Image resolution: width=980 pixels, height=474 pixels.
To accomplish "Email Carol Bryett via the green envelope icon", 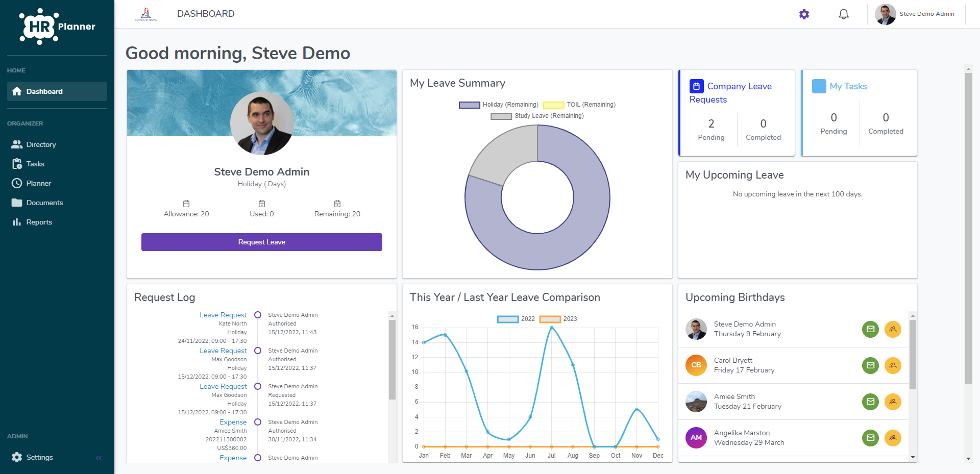I will (x=870, y=365).
